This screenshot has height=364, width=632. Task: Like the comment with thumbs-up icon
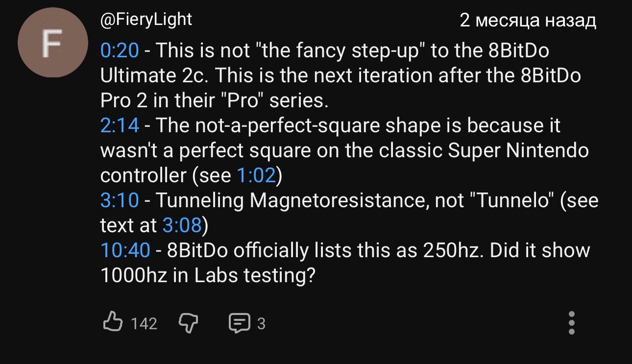tap(113, 323)
